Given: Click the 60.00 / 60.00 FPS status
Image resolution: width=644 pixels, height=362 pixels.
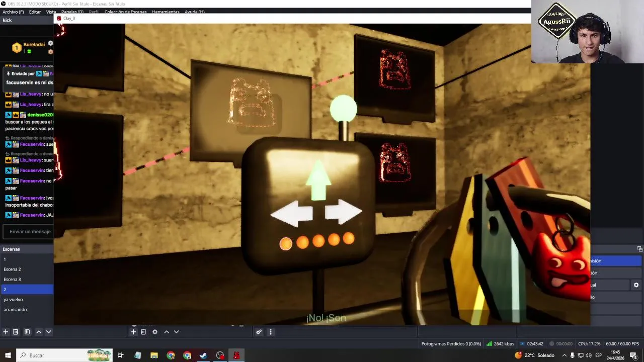Looking at the screenshot, I should (x=622, y=344).
